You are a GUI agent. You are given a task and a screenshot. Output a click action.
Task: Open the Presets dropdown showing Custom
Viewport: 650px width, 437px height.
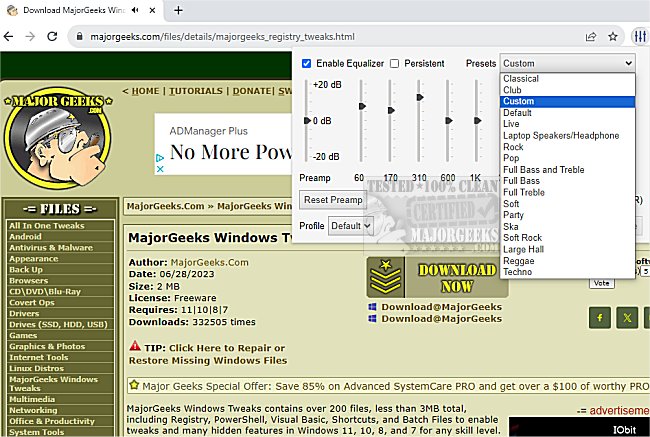click(568, 63)
